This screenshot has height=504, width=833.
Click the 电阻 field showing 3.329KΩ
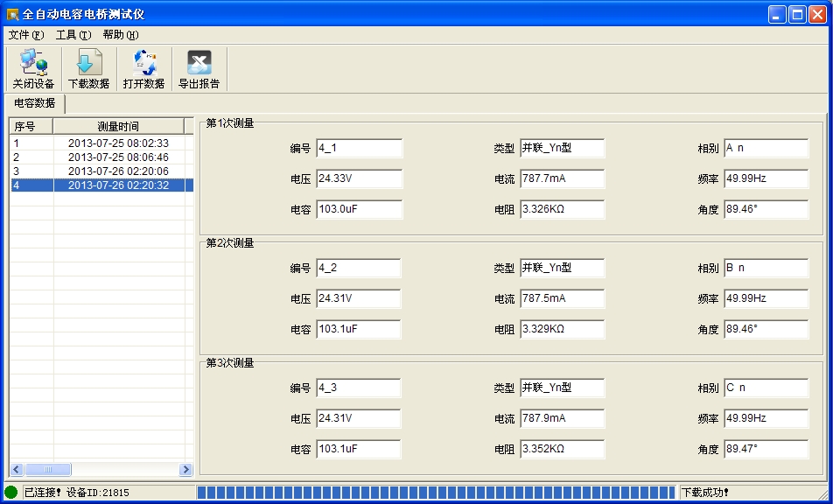pos(562,329)
